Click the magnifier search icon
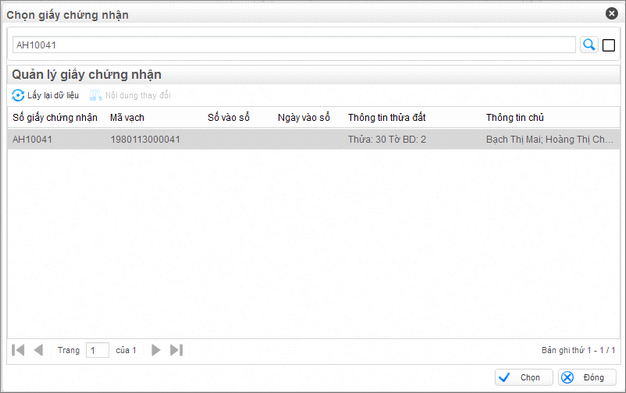Screen dimensions: 626x393 tap(589, 45)
